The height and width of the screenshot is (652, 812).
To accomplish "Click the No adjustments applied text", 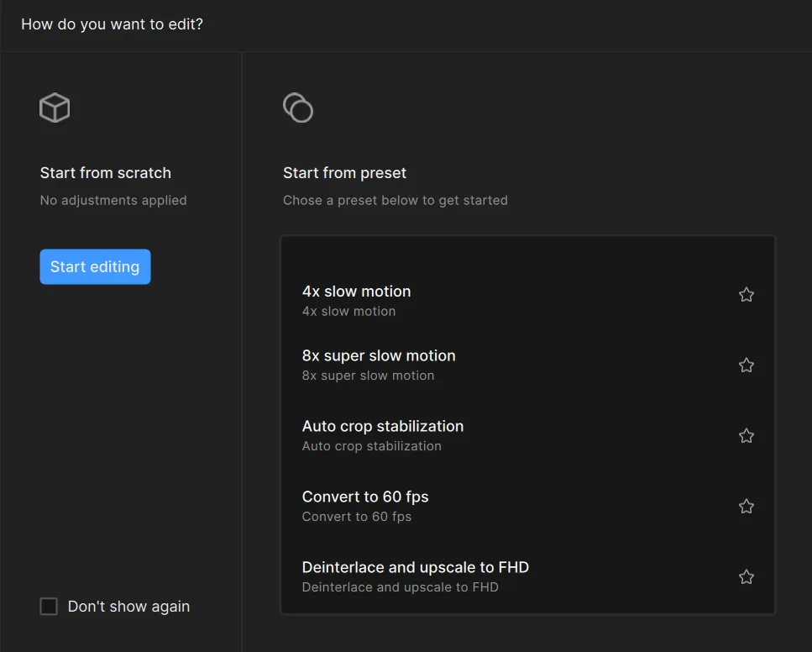I will point(113,200).
